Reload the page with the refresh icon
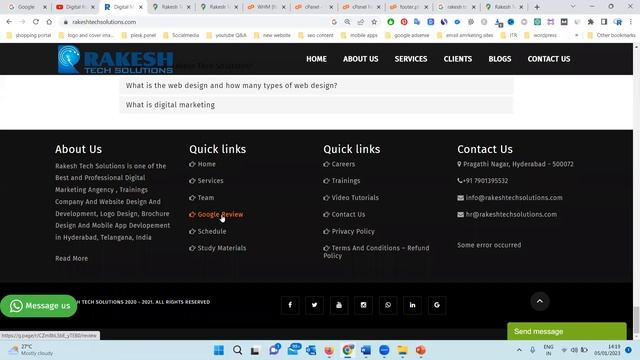The height and width of the screenshot is (360, 640). [x=36, y=22]
